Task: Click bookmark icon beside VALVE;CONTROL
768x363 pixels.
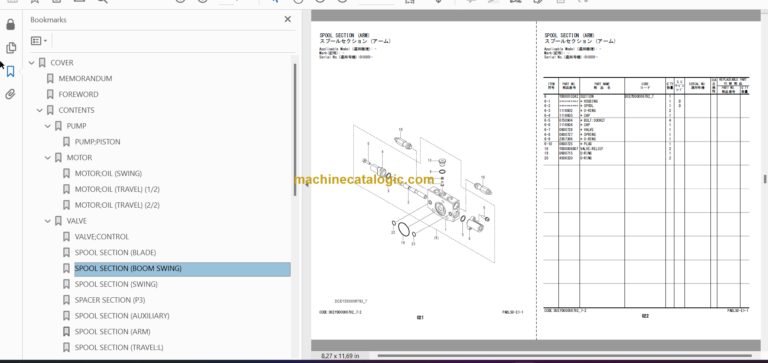Action: pos(66,237)
